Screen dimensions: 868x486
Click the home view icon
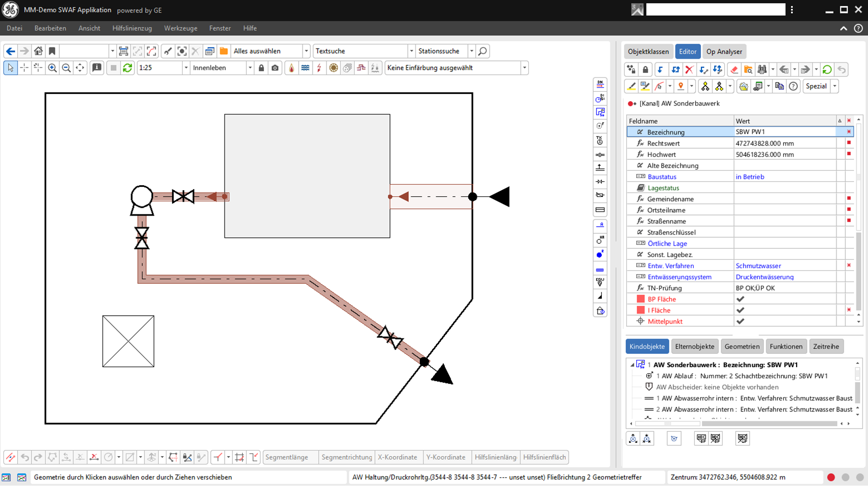click(38, 51)
